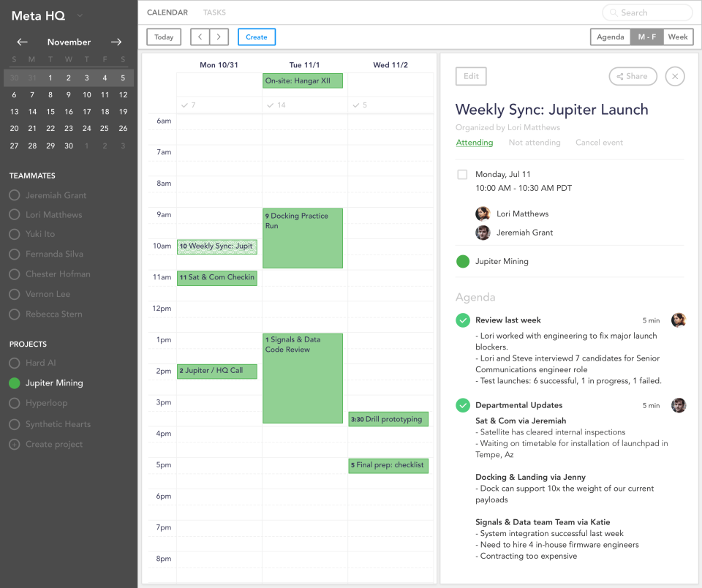Toggle the Synthetic Hearts project

(x=15, y=424)
